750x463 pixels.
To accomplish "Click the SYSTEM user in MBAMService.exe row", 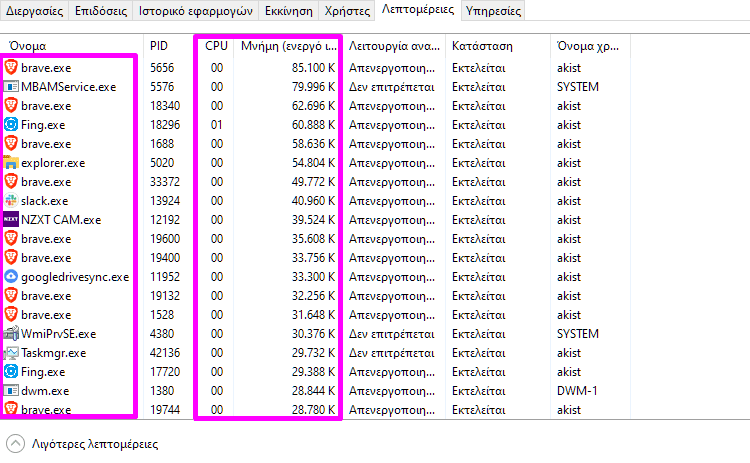I will (578, 87).
